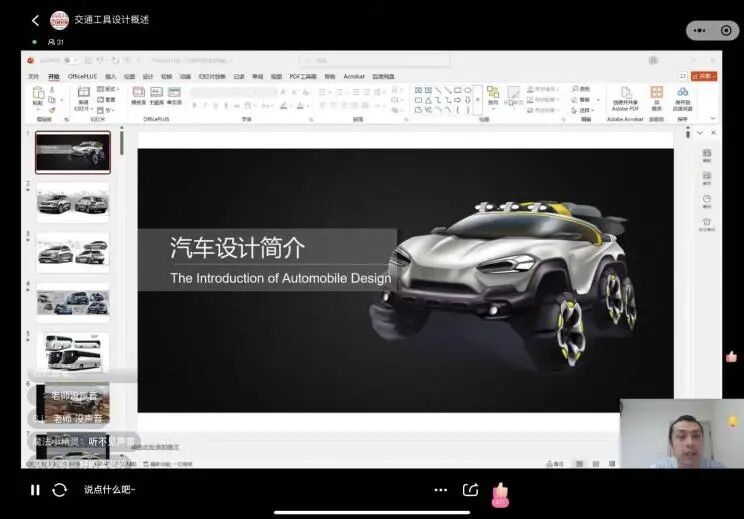Open the 设计 ribbon tab
Screen dimensions: 744x519
pyautogui.click(x=148, y=76)
